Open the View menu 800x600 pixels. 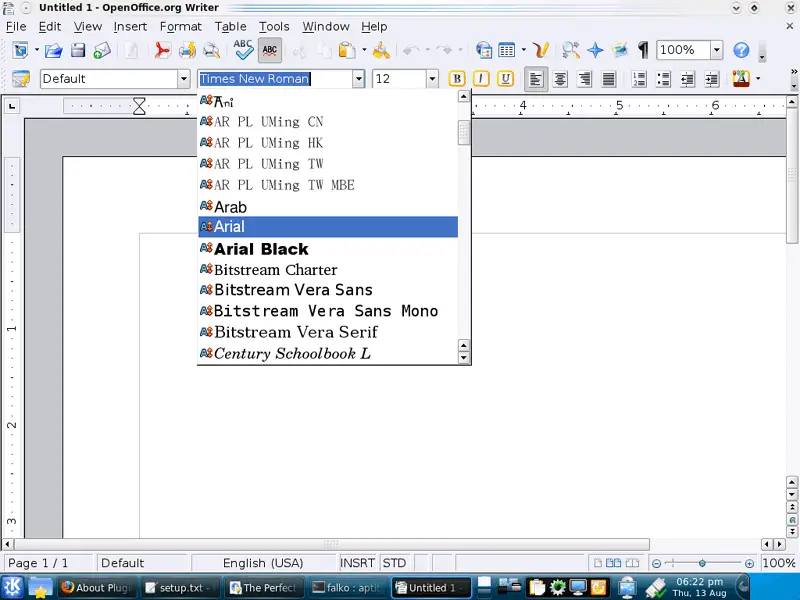[x=88, y=27]
